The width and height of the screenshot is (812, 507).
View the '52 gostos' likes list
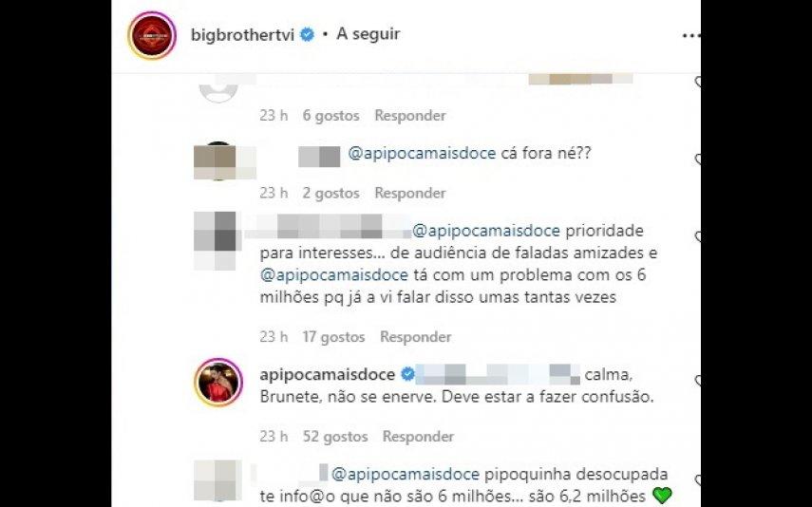[335, 437]
